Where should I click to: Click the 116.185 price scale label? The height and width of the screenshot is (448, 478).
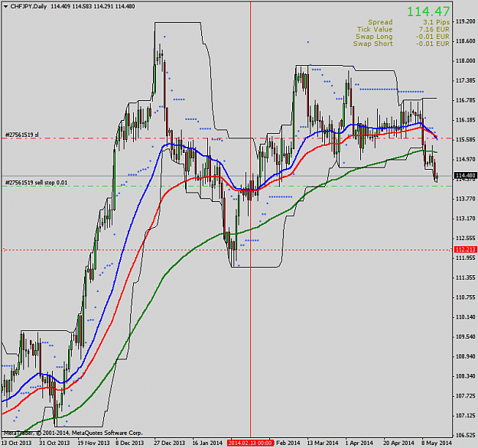click(x=466, y=120)
